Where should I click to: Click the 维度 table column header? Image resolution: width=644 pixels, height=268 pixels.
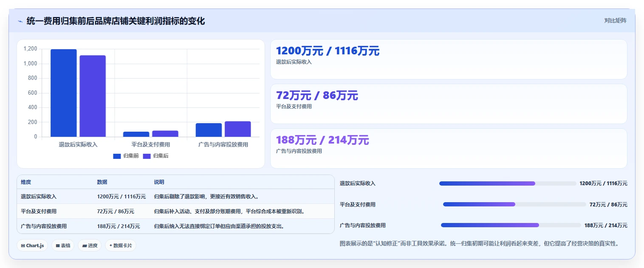tap(26, 182)
